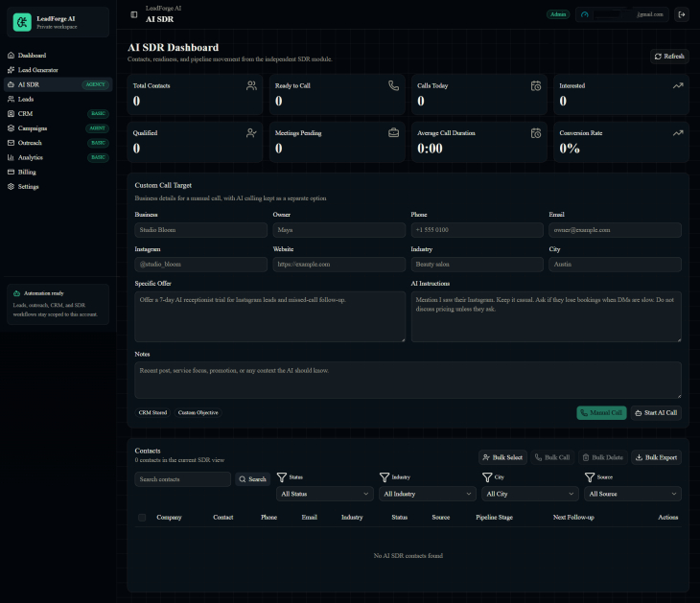Open CRM sidebar item
This screenshot has width=700, height=603.
[x=58, y=114]
